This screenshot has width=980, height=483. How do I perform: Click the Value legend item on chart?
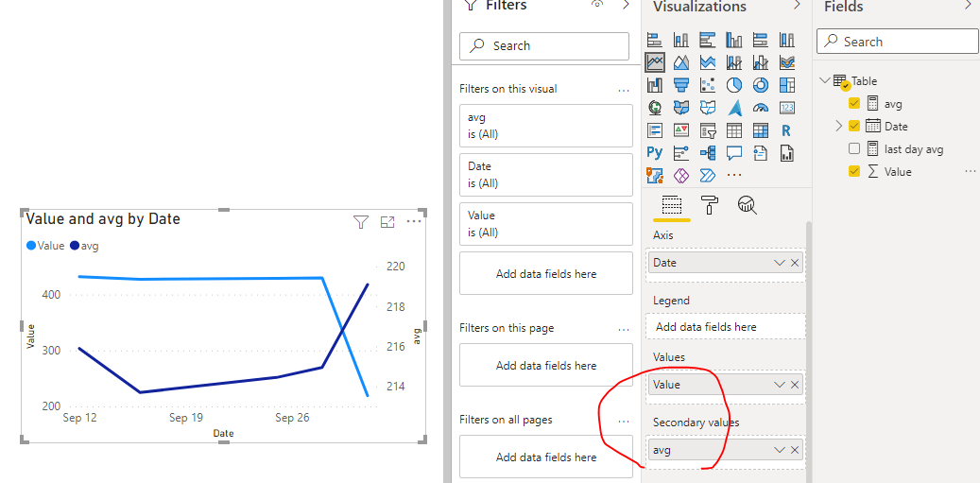45,246
